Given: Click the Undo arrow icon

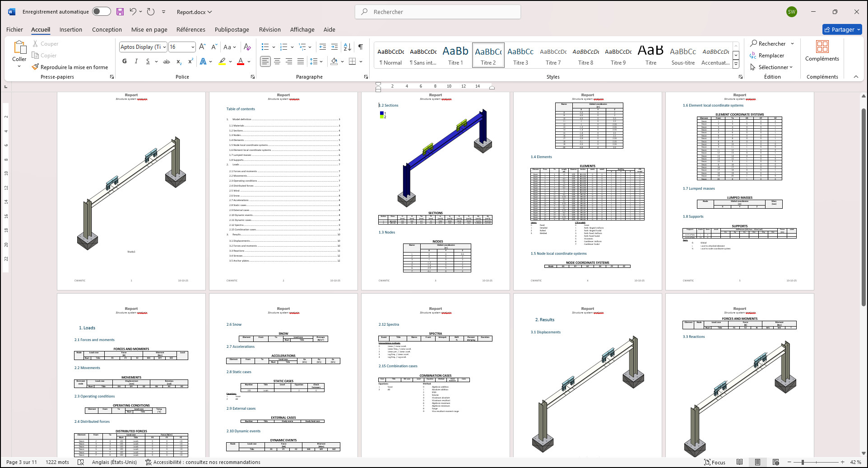Looking at the screenshot, I should coord(133,12).
